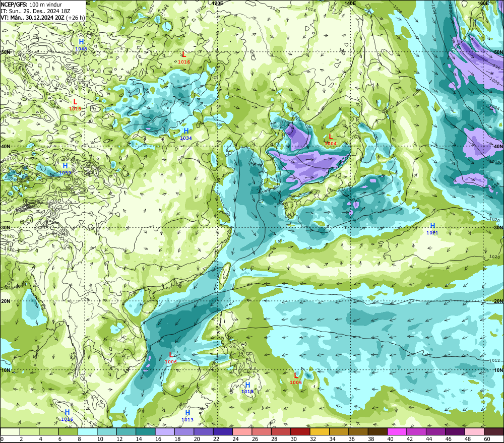
Task: Click the 1008 isobar label
Action: [398, 9]
